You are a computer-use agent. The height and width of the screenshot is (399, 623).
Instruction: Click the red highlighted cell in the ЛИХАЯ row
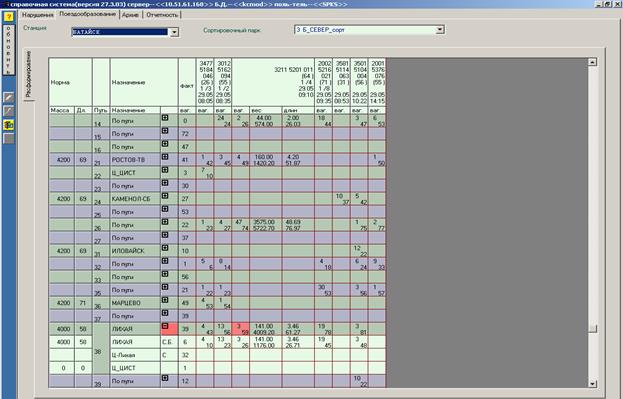241,329
